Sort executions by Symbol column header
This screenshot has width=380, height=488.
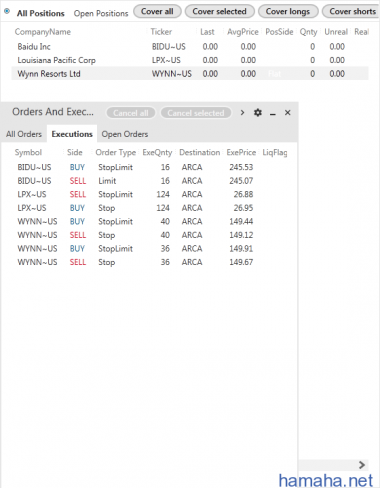[28, 153]
